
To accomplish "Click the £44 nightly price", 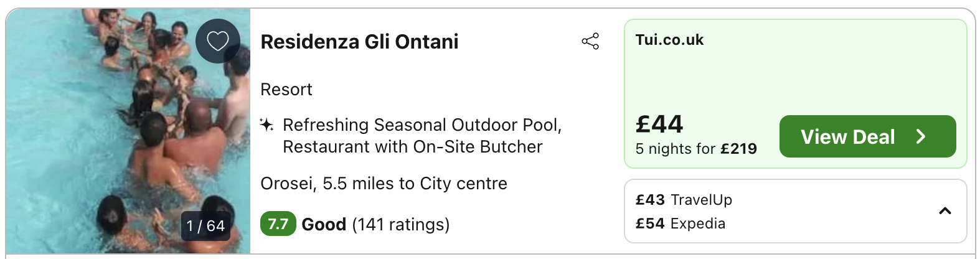I will click(x=659, y=124).
